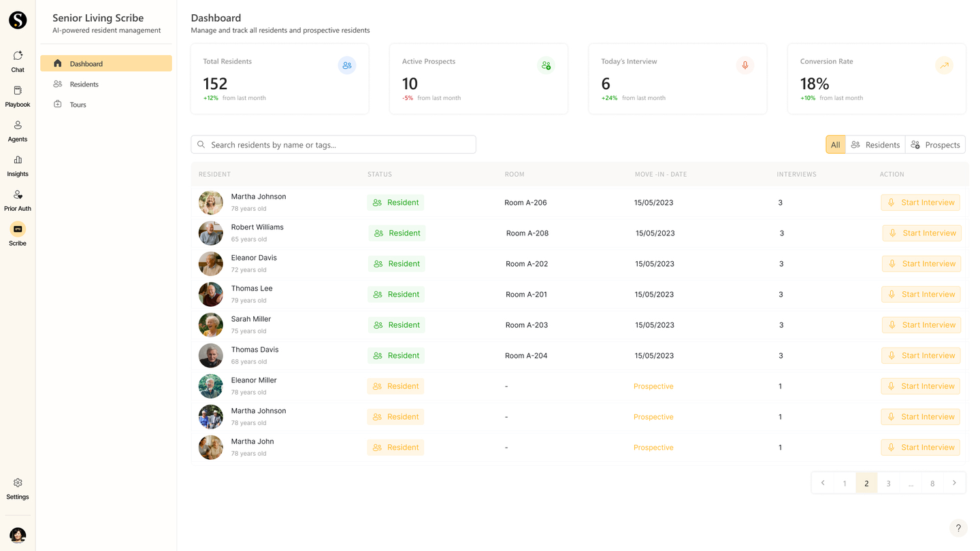This screenshot has width=980, height=551.
Task: Go to previous page with left chevron
Action: pos(823,483)
